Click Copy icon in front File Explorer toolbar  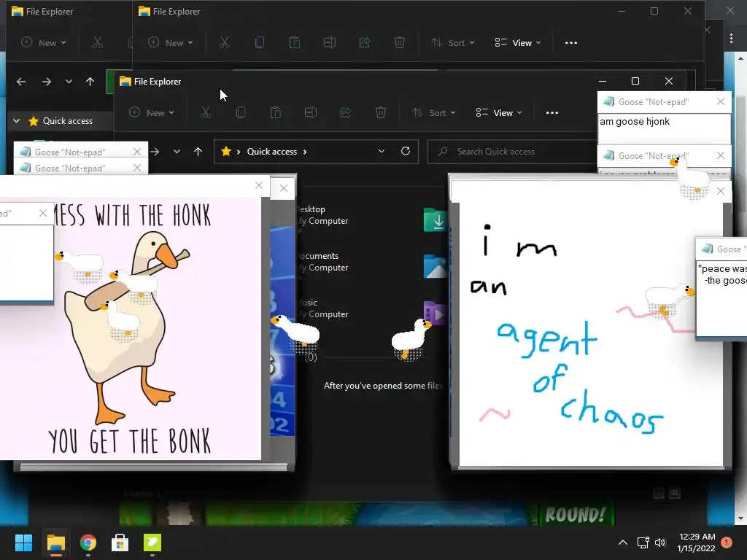[241, 113]
